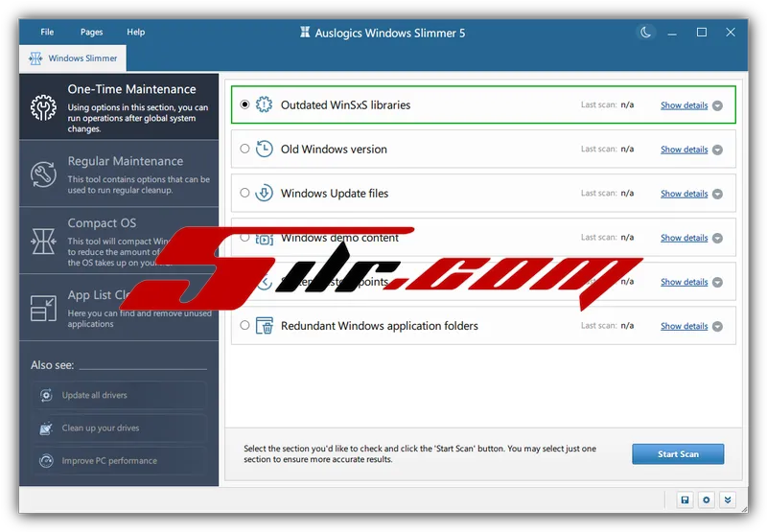767x532 pixels.
Task: Click the Old Windows version label
Action: point(334,150)
